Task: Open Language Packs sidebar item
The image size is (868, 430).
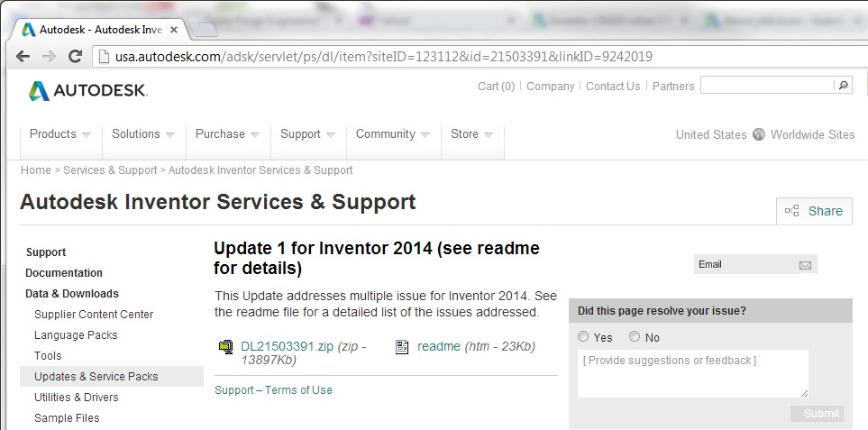Action: [76, 335]
